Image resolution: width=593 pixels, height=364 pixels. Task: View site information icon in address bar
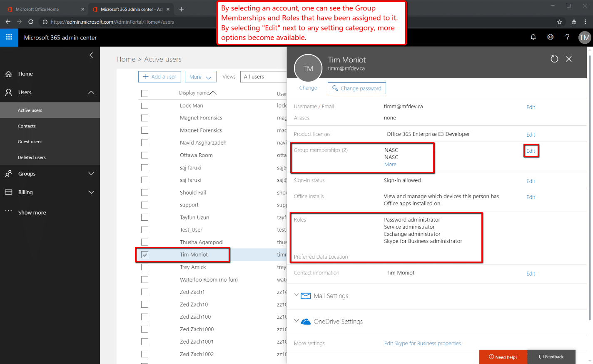(45, 22)
